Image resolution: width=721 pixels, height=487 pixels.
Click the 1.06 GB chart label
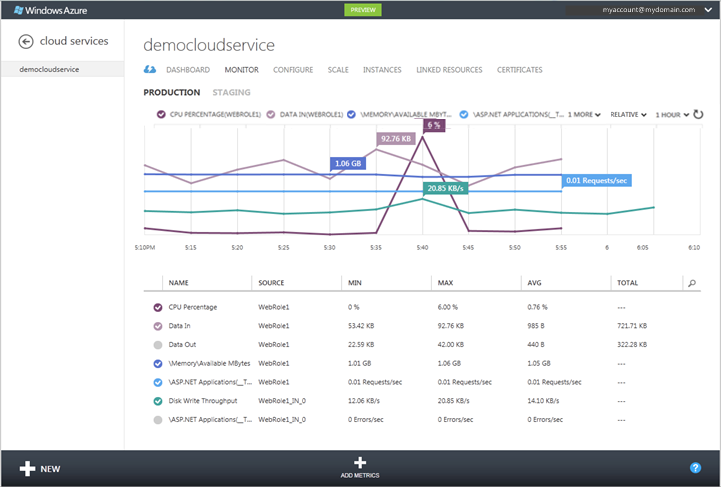(x=348, y=163)
